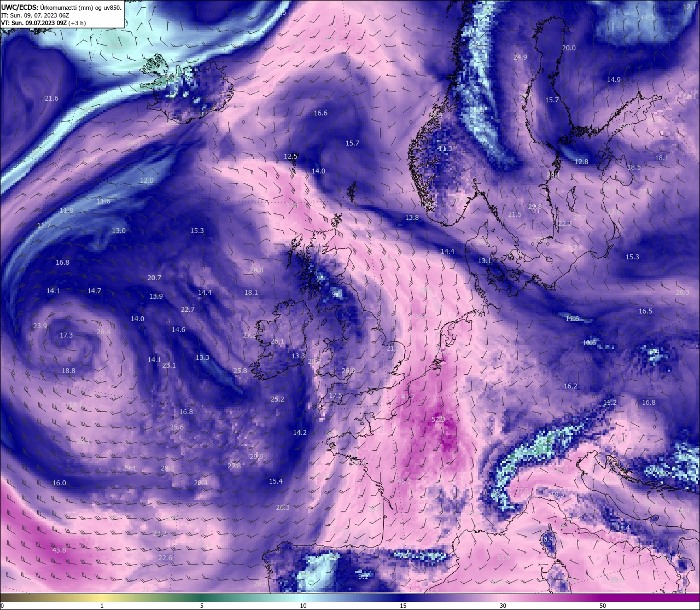Click the 21.5 value over southern Sweden
Viewport: 700px width, 610px height.
tap(515, 214)
